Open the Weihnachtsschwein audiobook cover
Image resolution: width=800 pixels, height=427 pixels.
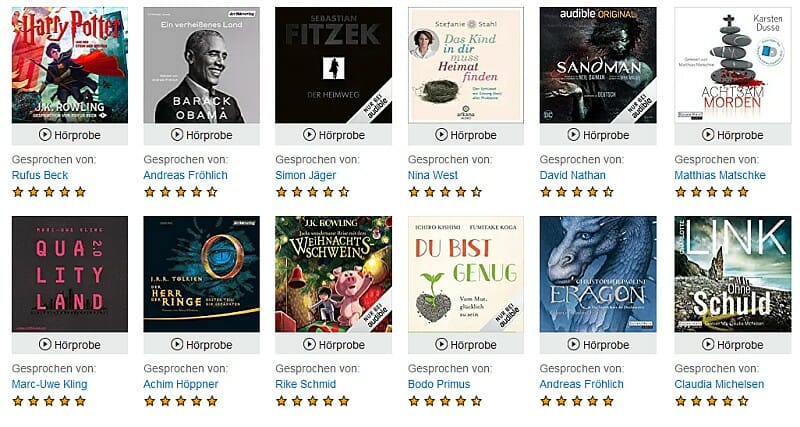(x=334, y=274)
